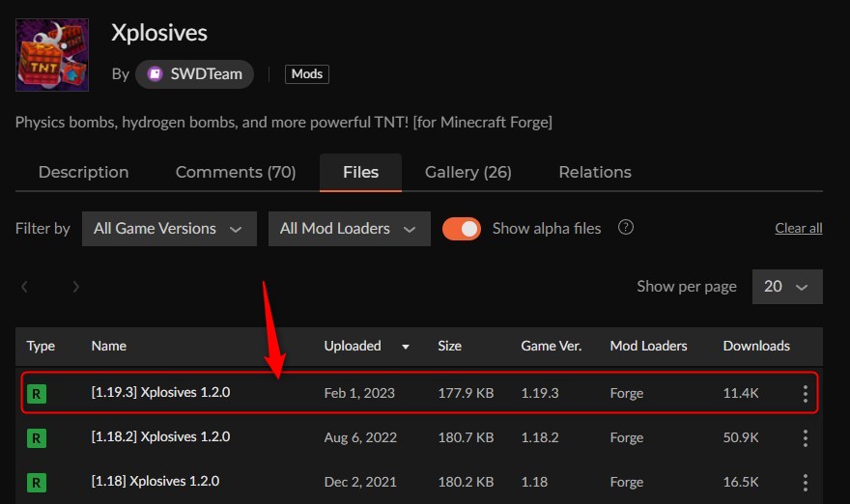The image size is (850, 504).
Task: Go to the previous page arrow
Action: tap(24, 287)
